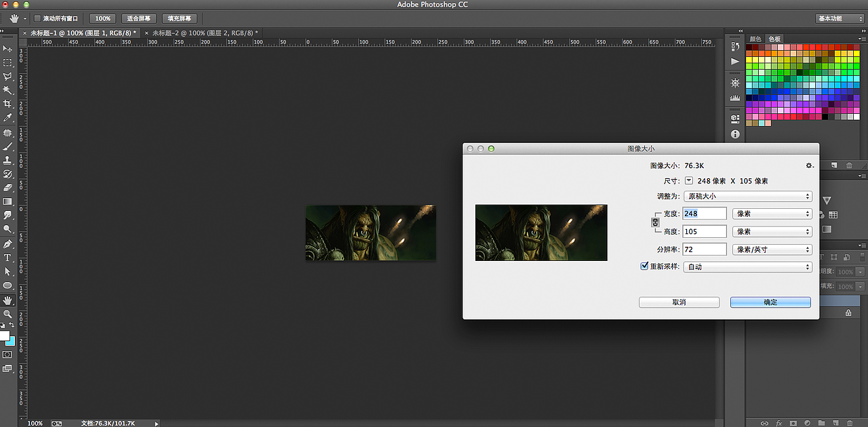The height and width of the screenshot is (427, 868).
Task: Open Image Size dialog gear settings
Action: [808, 165]
